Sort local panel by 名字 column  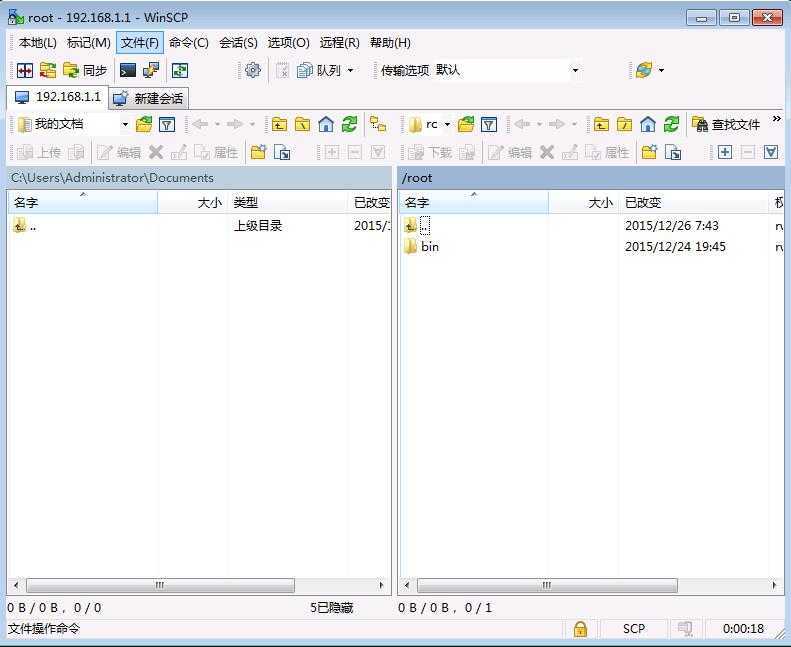[x=83, y=202]
